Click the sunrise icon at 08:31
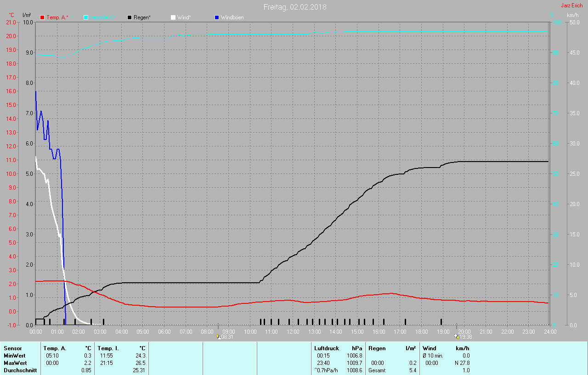Screen dimensions: 588x375 pos(219,336)
